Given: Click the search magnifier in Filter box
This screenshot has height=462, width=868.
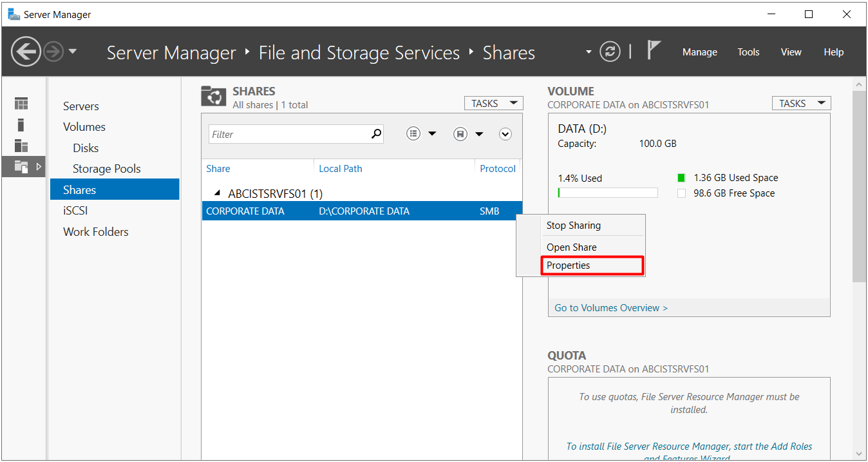Looking at the screenshot, I should pyautogui.click(x=377, y=134).
